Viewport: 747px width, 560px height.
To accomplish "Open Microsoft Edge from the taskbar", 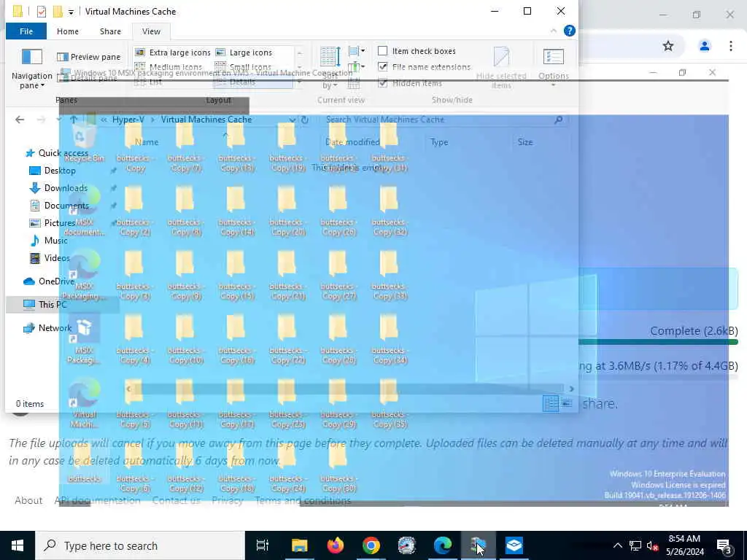I will (x=443, y=545).
